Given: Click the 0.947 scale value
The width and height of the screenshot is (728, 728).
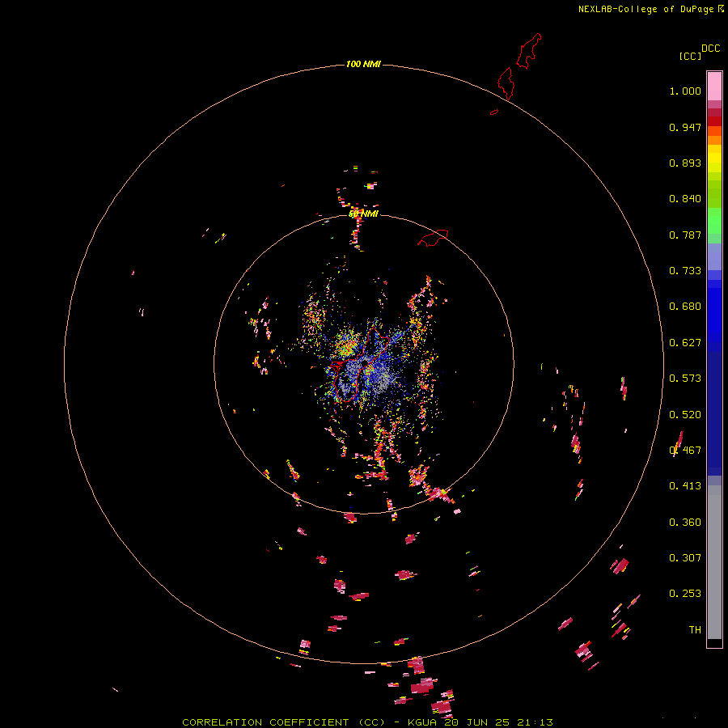Looking at the screenshot, I should [685, 127].
